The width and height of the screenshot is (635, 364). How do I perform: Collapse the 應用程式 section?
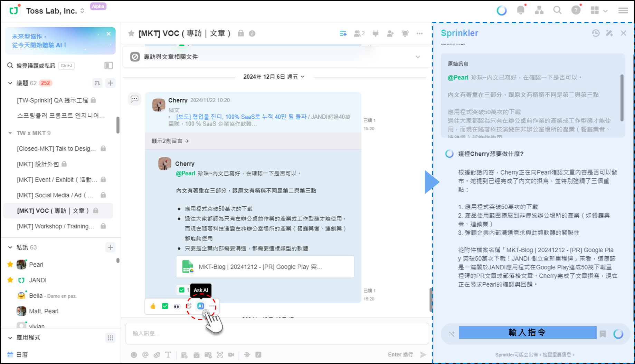click(10, 338)
